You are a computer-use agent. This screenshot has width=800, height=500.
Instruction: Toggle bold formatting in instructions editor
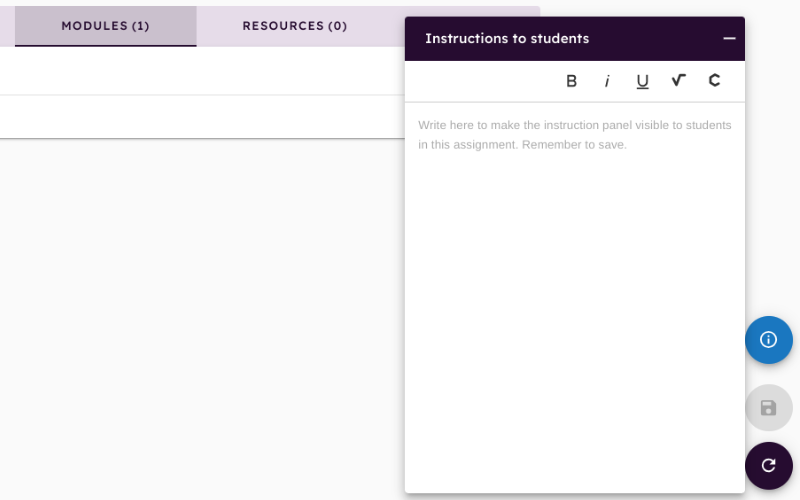571,81
